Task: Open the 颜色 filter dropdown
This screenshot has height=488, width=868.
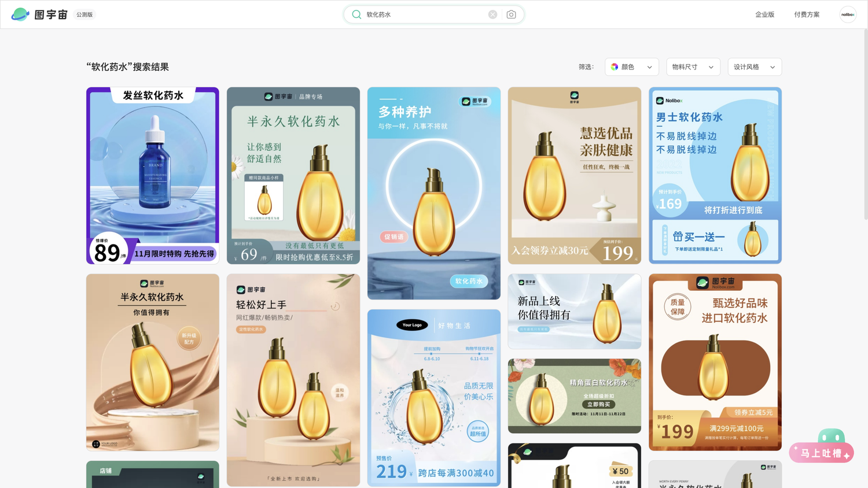Action: coord(632,67)
